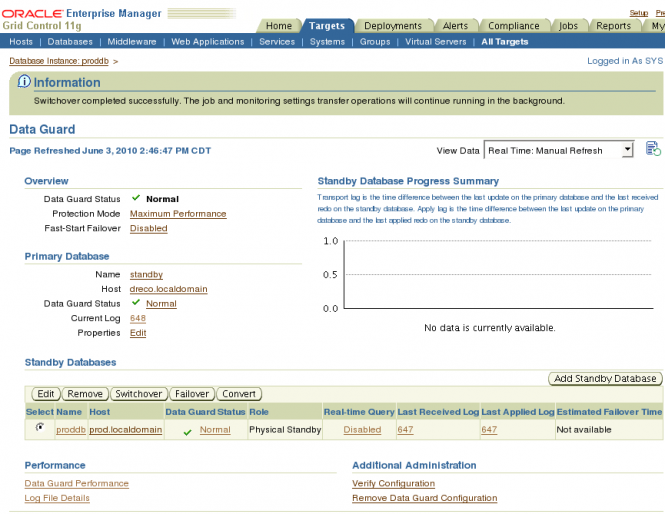Viewport: 665px width, 514px height.
Task: Click the Add Standby Database button
Action: pos(605,378)
